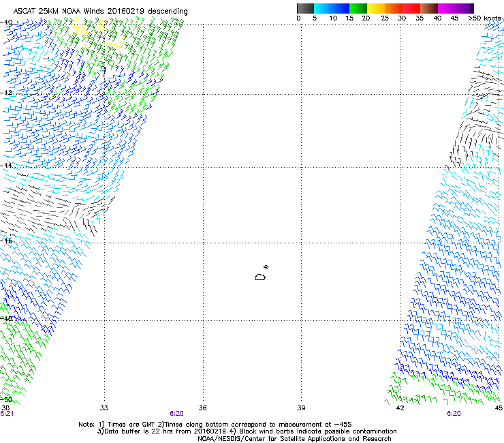
Task: Click the latitude label '-46'
Action: [x=6, y=241]
